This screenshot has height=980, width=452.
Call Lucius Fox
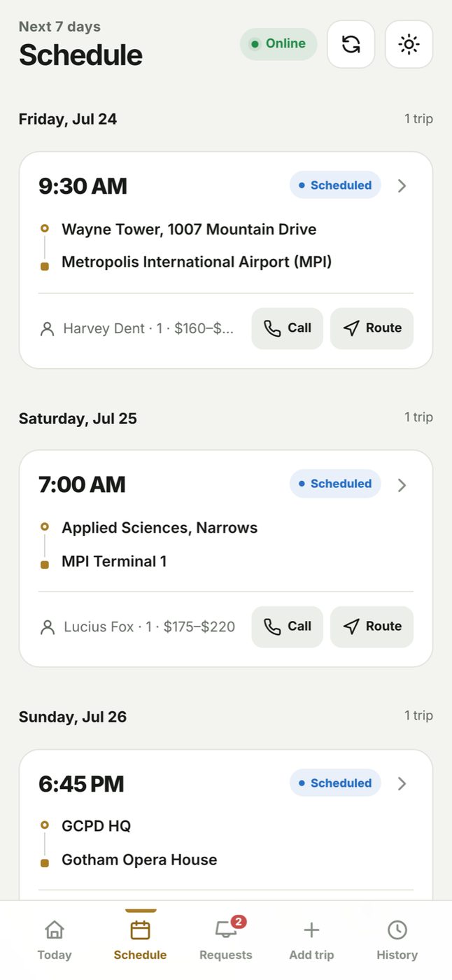pyautogui.click(x=287, y=626)
